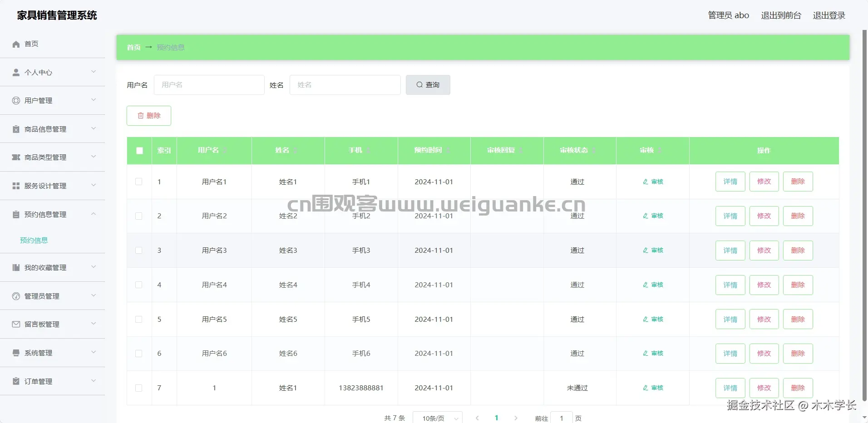The height and width of the screenshot is (423, 868).
Task: Focus the 用户名 search input
Action: [x=209, y=85]
